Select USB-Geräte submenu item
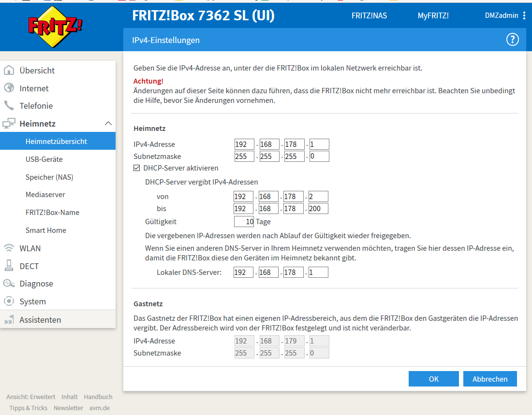The height and width of the screenshot is (415, 532). (44, 159)
